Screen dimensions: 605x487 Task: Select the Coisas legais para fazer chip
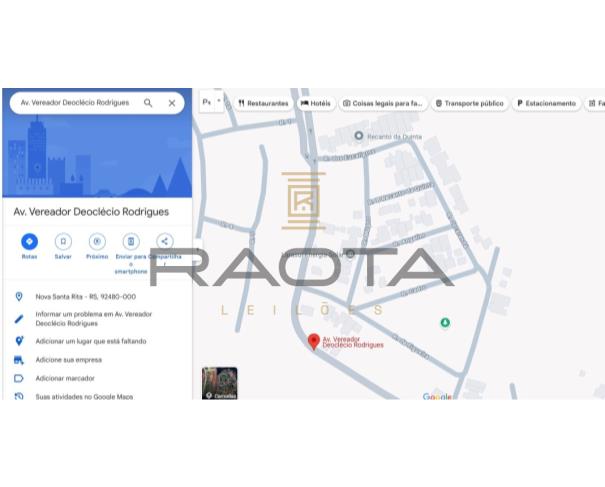(383, 103)
